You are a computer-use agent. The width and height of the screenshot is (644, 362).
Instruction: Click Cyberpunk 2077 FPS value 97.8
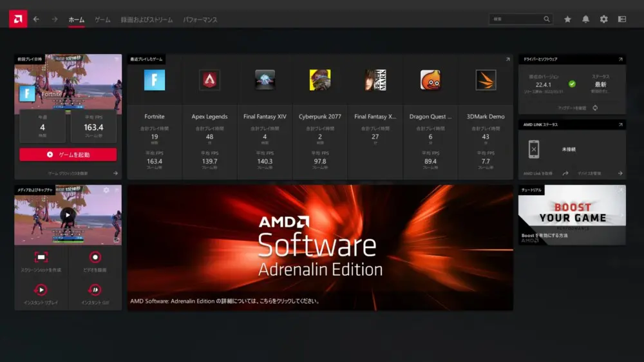320,162
